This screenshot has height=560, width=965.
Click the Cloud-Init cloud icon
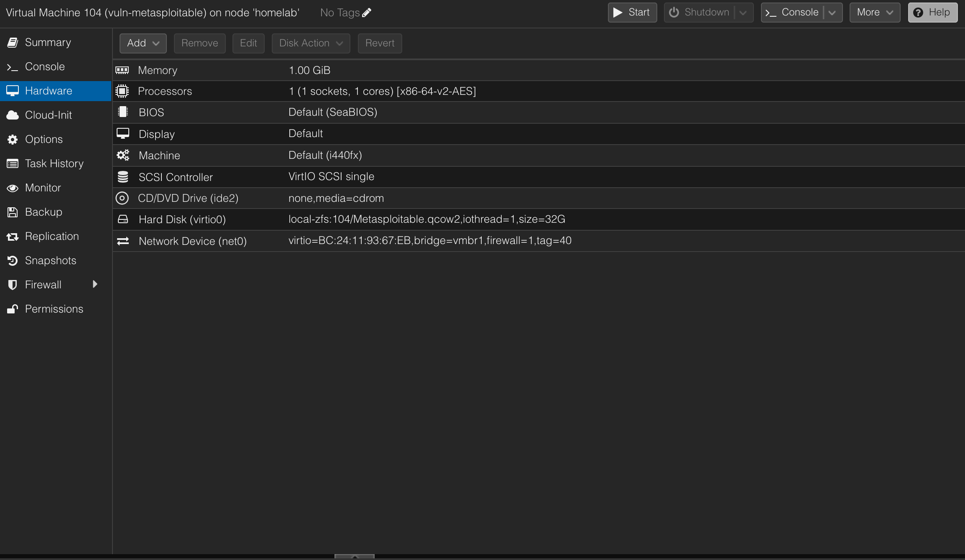pos(13,115)
